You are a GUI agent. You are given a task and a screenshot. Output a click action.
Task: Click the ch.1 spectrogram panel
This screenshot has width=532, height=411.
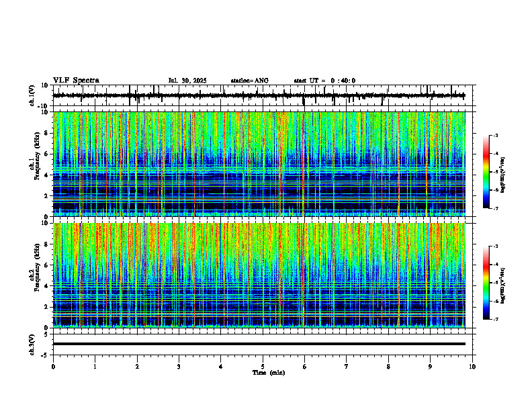point(259,164)
